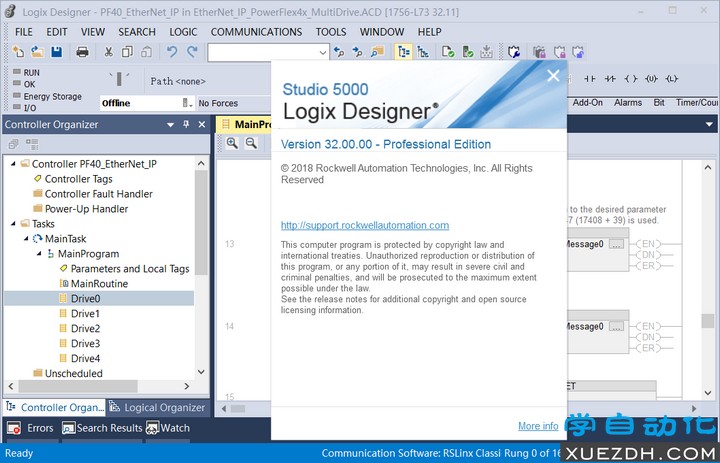Collapse the Tasks folder node
Image resolution: width=720 pixels, height=463 pixels.
(x=13, y=224)
